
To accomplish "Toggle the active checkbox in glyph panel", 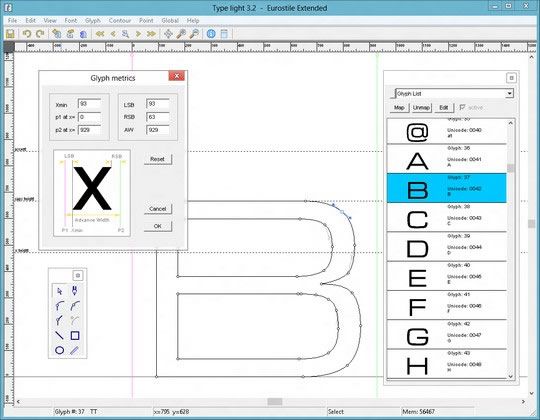I will point(462,107).
